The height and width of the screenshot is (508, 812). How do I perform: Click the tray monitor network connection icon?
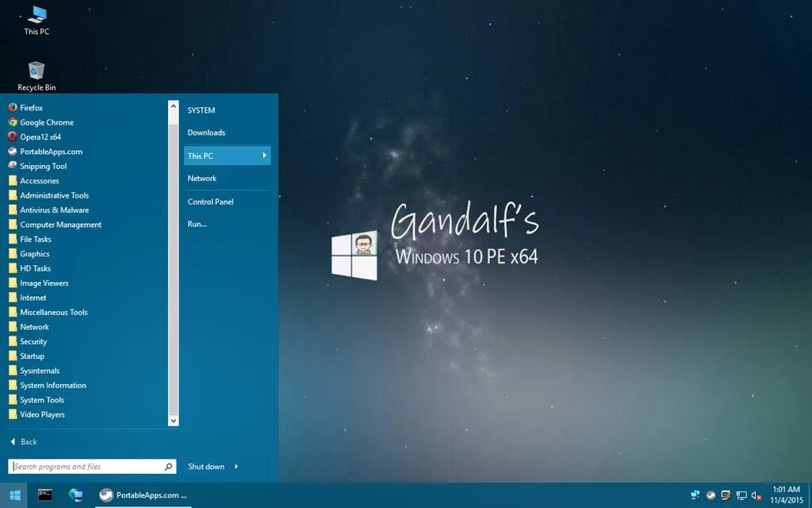point(741,495)
